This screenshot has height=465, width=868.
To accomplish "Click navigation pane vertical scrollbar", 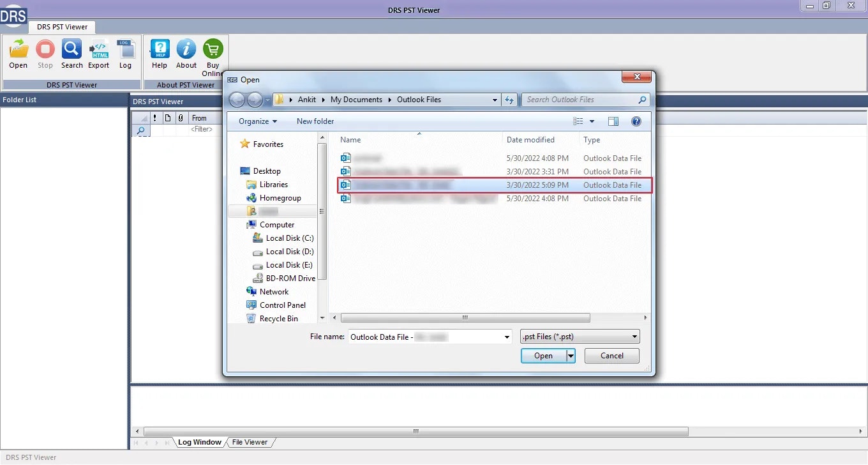I will pyautogui.click(x=322, y=211).
